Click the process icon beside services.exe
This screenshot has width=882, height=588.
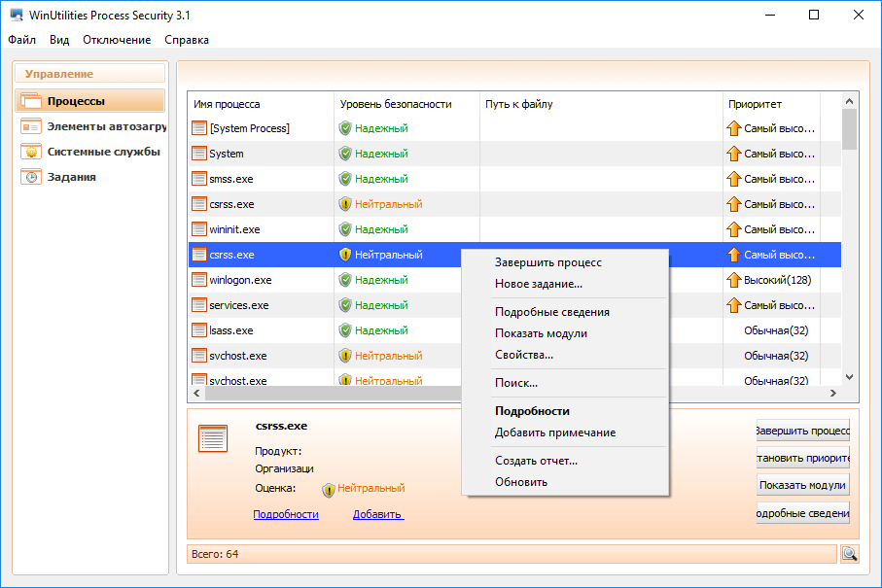199,305
